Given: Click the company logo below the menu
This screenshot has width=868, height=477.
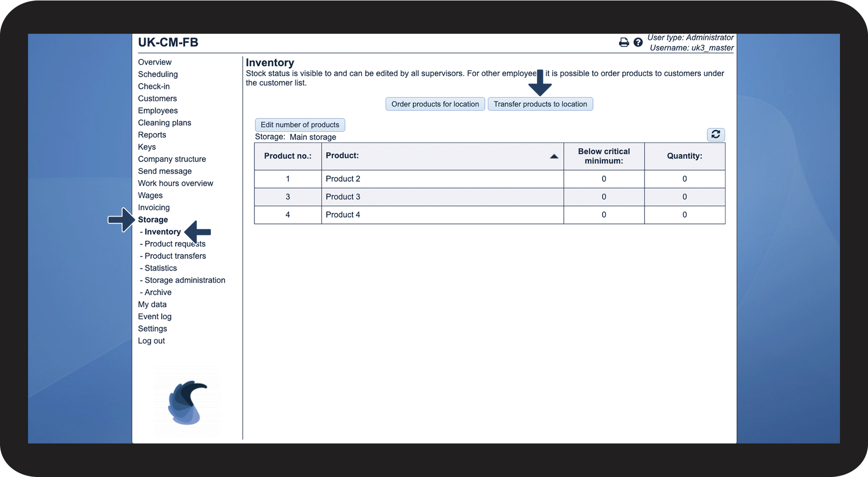Looking at the screenshot, I should pyautogui.click(x=187, y=403).
